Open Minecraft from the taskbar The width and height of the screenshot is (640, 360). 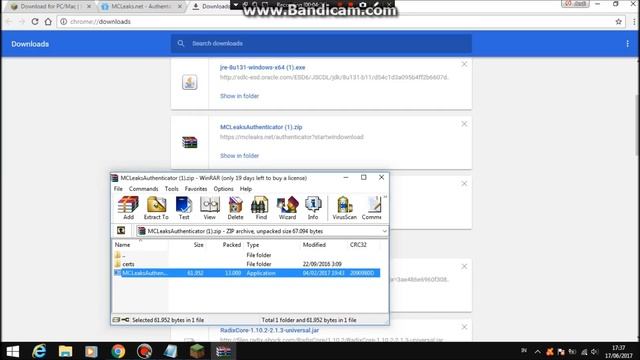coord(197,351)
